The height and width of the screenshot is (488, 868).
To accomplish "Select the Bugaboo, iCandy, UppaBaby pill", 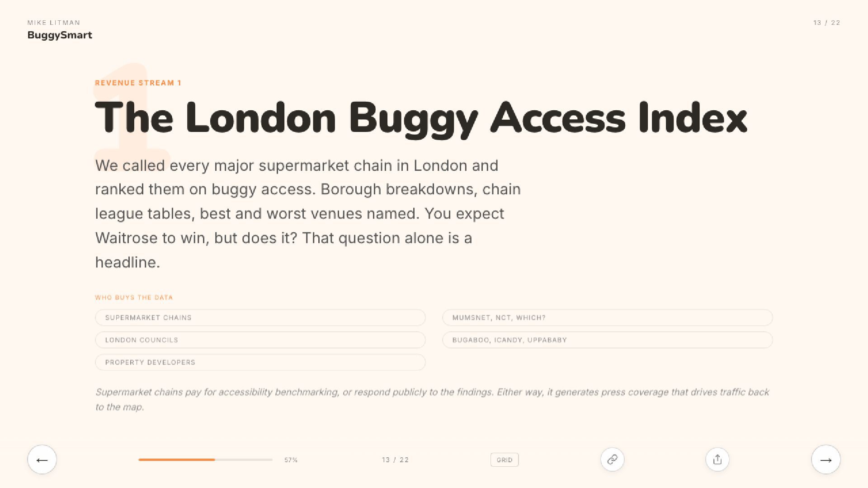I will point(608,340).
